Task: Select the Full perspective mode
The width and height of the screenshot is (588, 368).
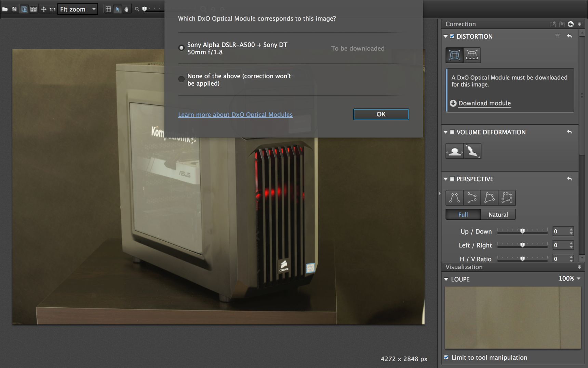Action: pyautogui.click(x=463, y=215)
